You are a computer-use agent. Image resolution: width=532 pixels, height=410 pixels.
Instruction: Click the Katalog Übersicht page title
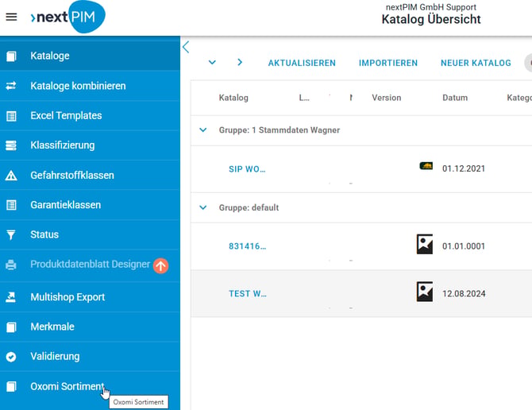[x=431, y=19]
